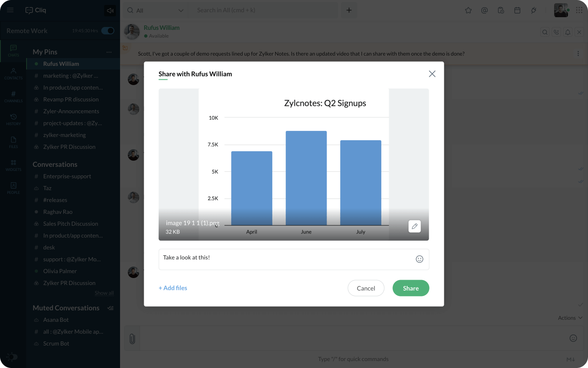Expand the Actions dropdown
The image size is (588, 368).
(570, 318)
